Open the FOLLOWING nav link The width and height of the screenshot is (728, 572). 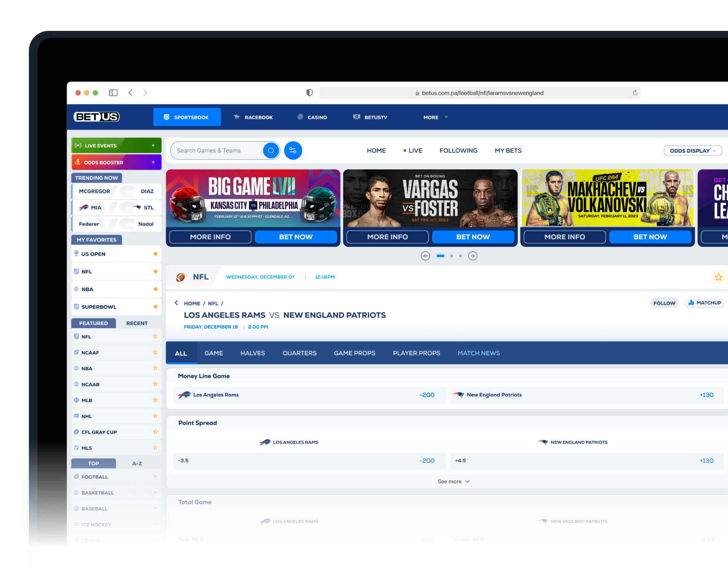458,151
